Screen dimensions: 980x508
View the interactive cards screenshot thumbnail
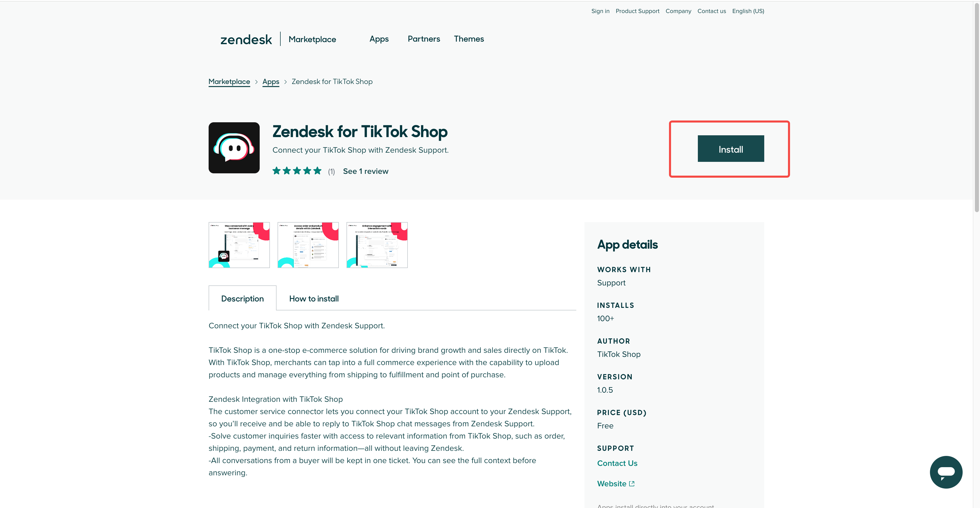pos(377,245)
